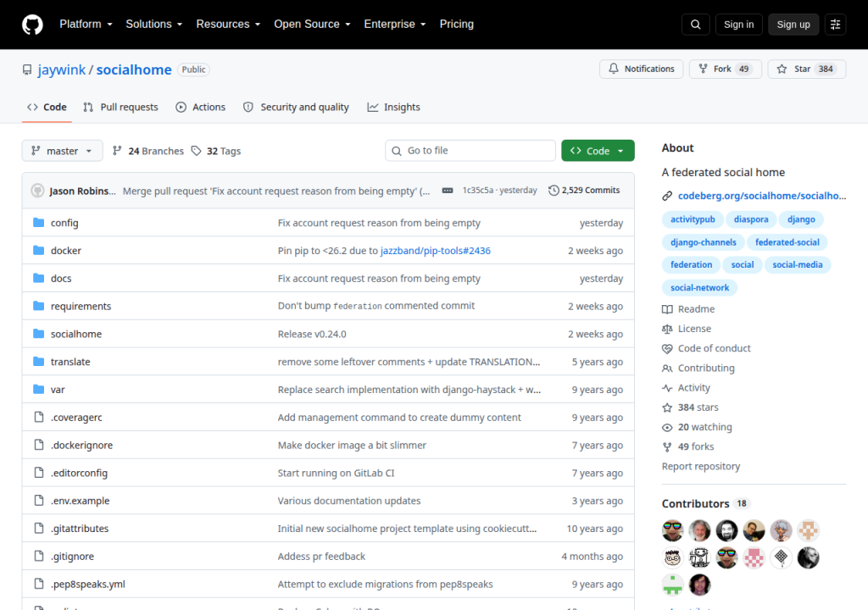Expand the Enterprise menu

395,25
